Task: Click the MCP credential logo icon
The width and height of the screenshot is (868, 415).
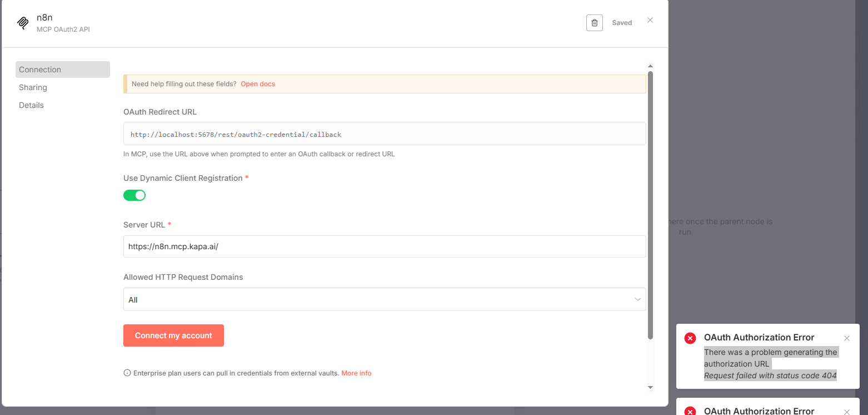Action: (23, 23)
